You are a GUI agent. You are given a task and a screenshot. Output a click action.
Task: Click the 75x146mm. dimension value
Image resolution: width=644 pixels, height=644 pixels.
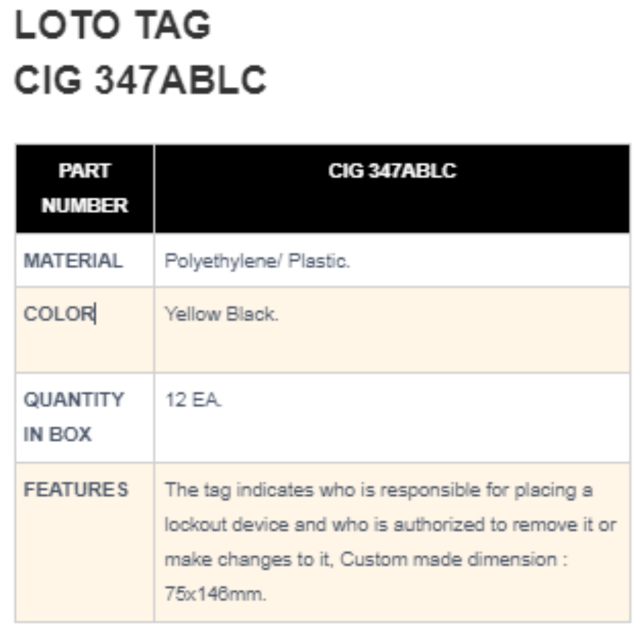(x=215, y=595)
